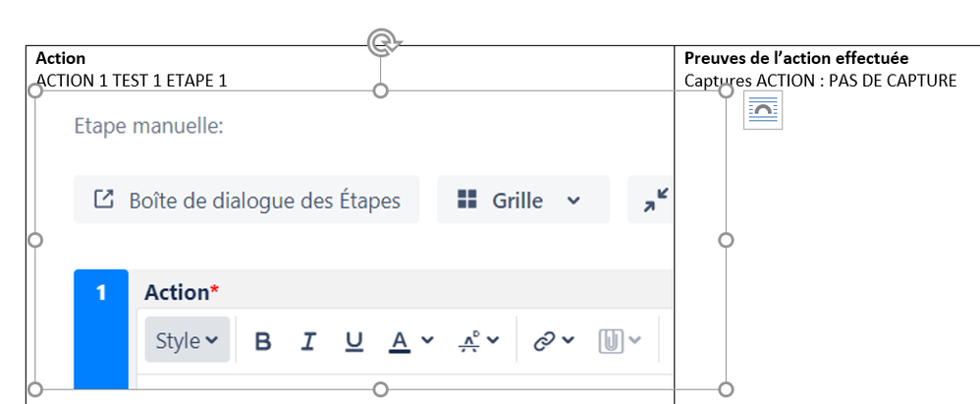Click the ACTION 1 TEST 1 ETAPE 1 text

tap(132, 80)
